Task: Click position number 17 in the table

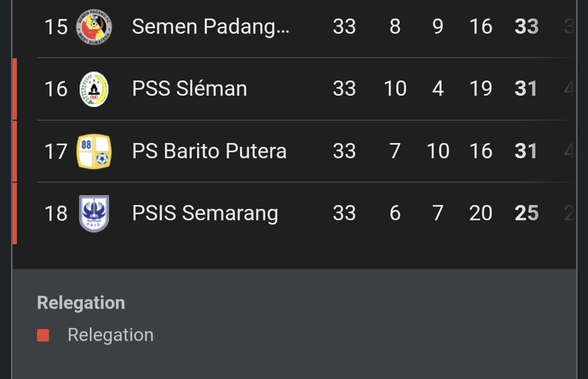Action: coord(56,151)
